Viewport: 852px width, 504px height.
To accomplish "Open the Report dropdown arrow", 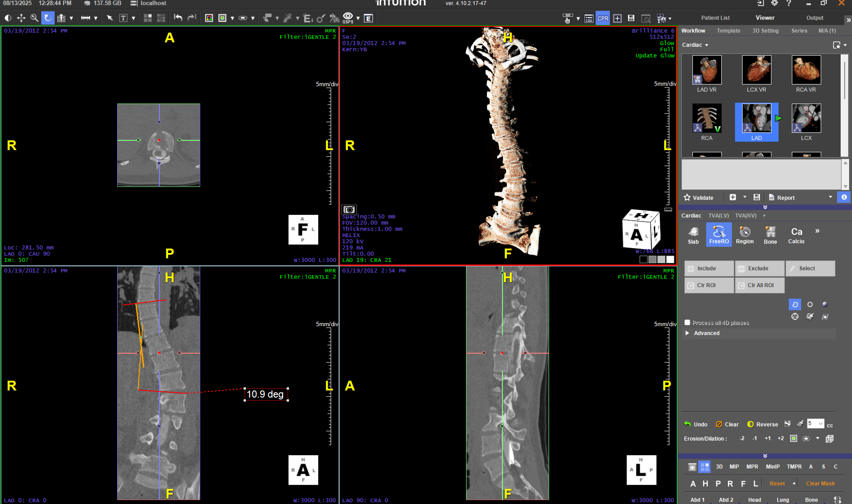I will [830, 197].
